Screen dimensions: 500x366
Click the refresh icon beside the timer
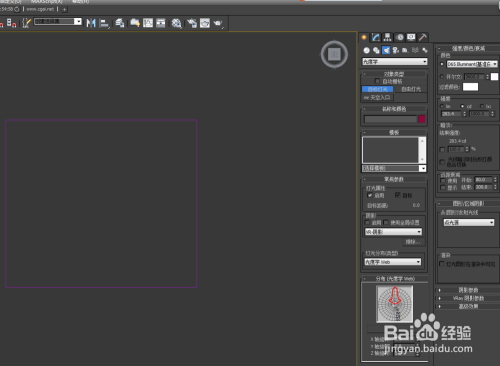(17, 9)
